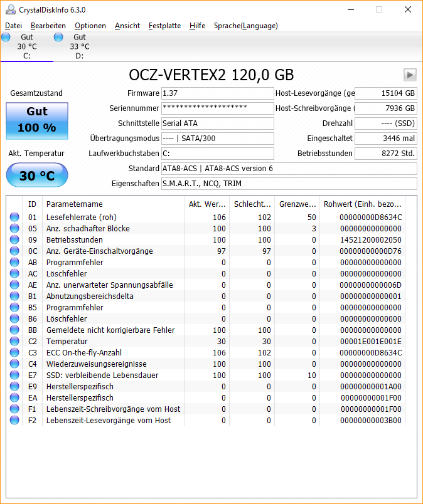Click the blue status dot of drive C:
Screen dimensions: 423x504
(x=6, y=37)
